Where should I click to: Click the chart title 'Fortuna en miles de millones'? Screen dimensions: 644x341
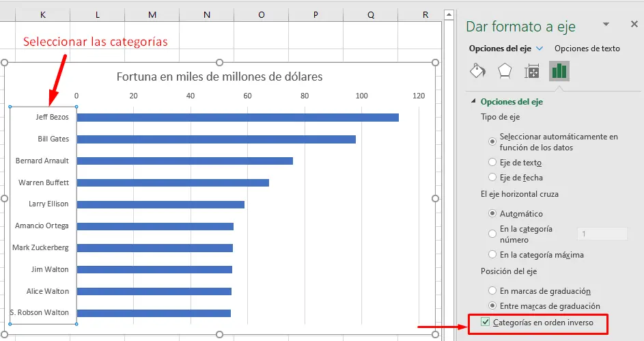tap(219, 77)
